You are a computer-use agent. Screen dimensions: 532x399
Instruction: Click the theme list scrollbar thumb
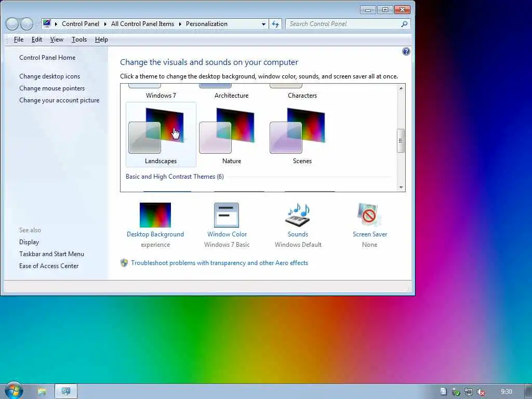pyautogui.click(x=401, y=140)
